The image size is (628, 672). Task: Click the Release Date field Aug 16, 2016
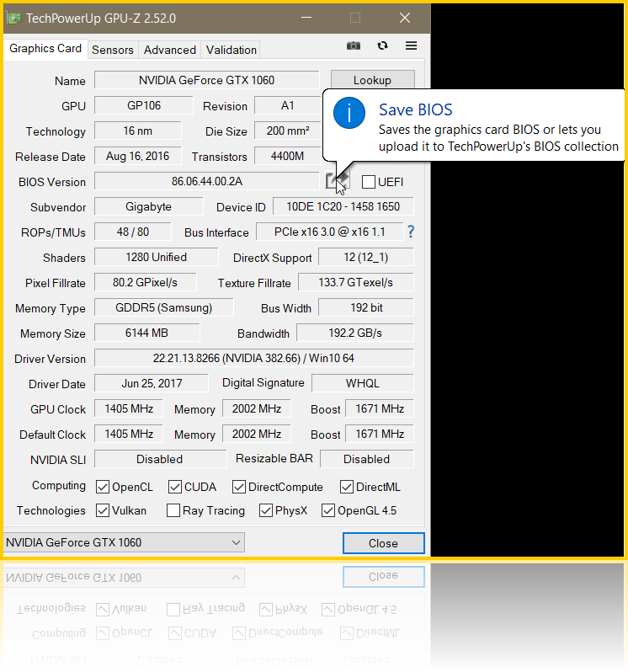tap(137, 156)
